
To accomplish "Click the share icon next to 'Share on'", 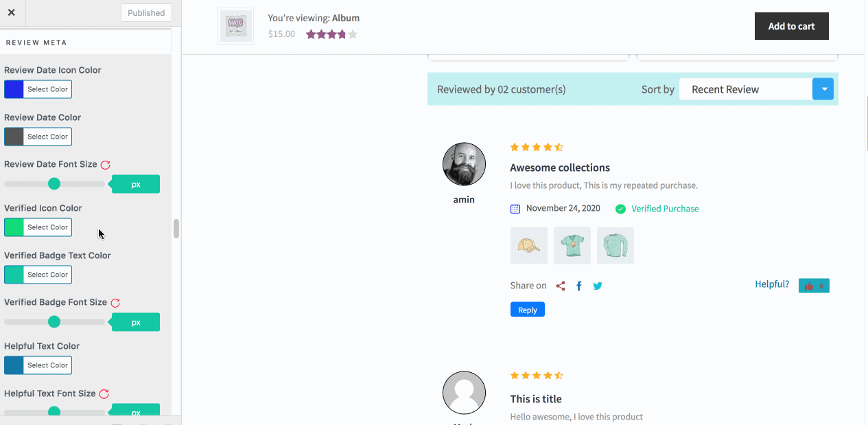I will tap(561, 286).
